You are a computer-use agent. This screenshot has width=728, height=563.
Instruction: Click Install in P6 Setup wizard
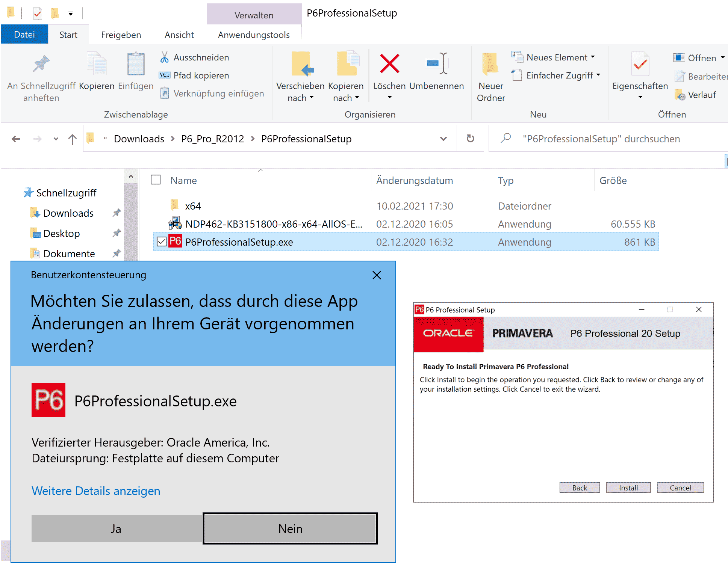628,488
